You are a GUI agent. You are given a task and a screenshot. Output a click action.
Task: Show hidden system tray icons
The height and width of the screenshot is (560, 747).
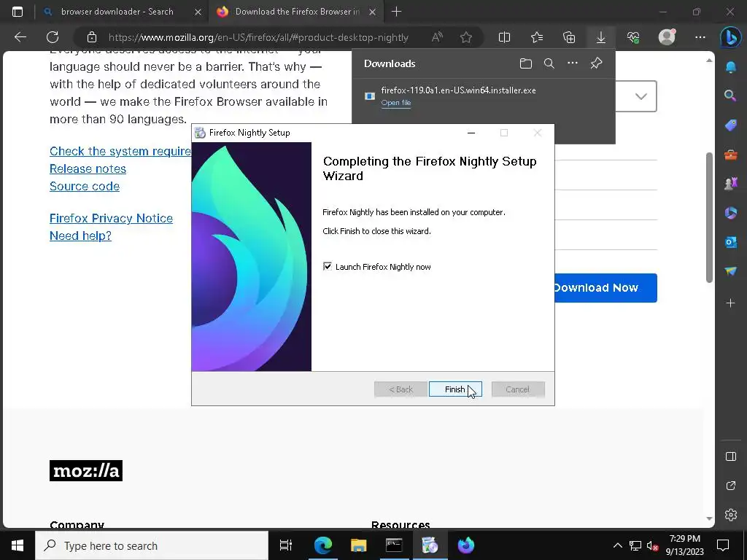617,545
